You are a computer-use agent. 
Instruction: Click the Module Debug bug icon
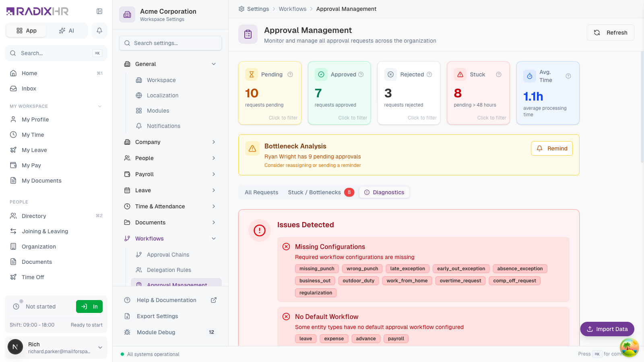(x=127, y=332)
